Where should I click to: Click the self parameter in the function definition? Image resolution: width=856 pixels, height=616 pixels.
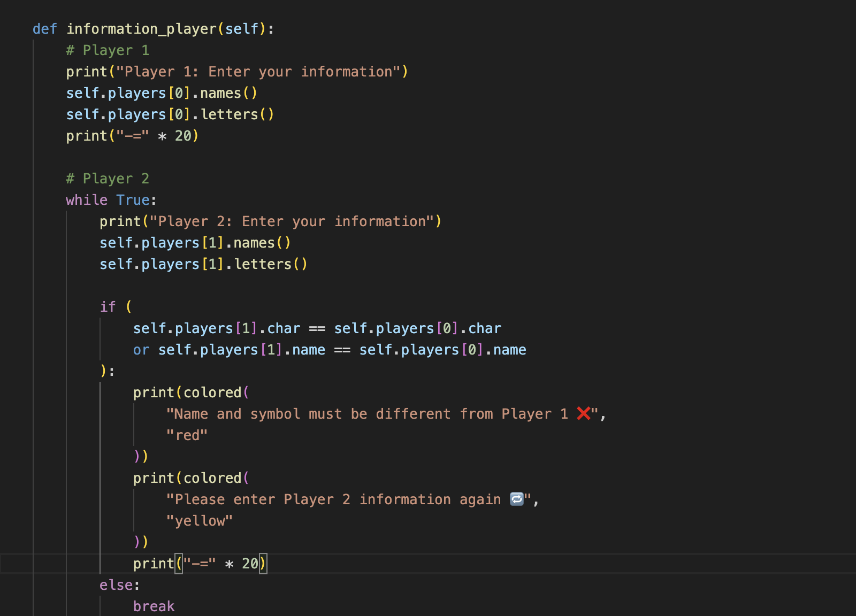[x=241, y=29]
